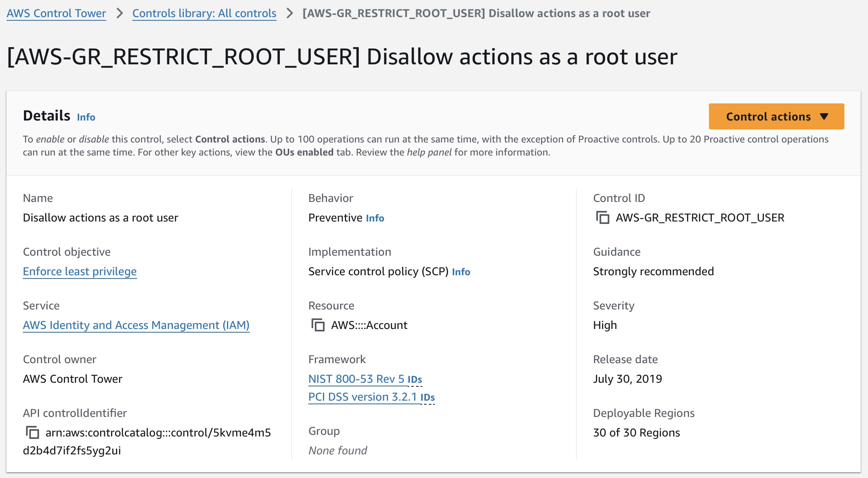868x478 pixels.
Task: Click the first breadcrumb chevron separator
Action: pyautogui.click(x=119, y=13)
